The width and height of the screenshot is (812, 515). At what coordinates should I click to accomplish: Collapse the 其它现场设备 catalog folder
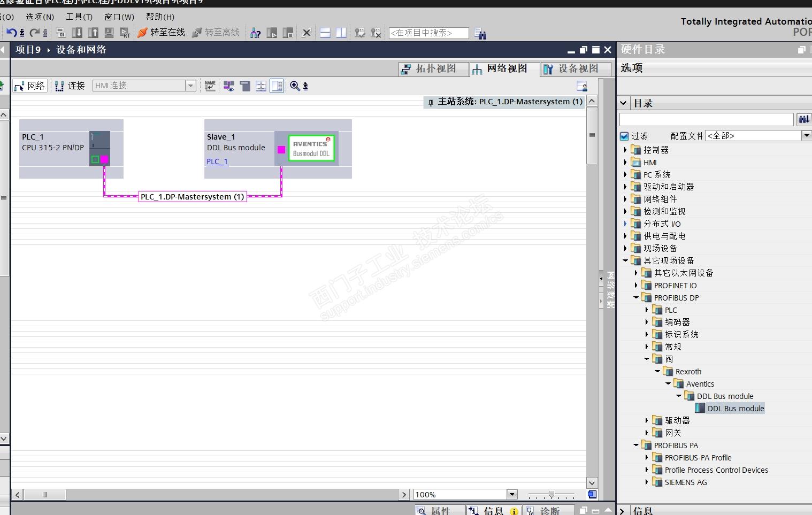point(625,261)
